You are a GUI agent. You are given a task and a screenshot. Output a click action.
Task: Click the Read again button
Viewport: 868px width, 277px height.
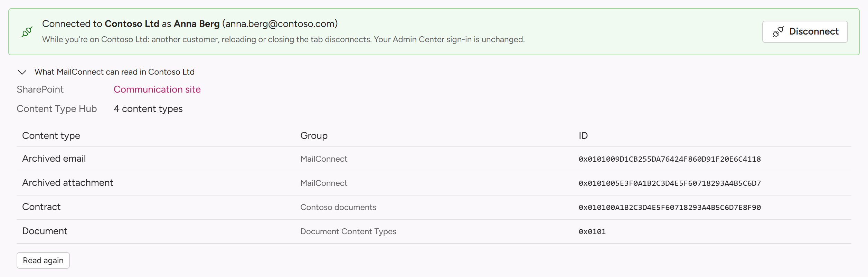pos(43,260)
